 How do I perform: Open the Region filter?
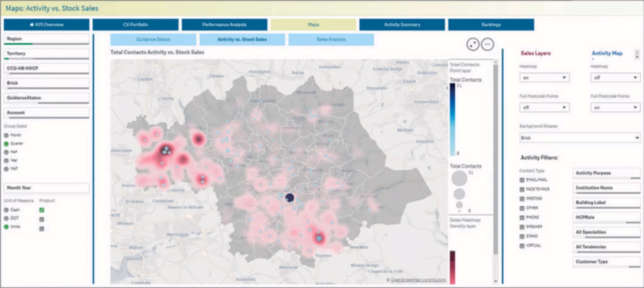pos(47,39)
